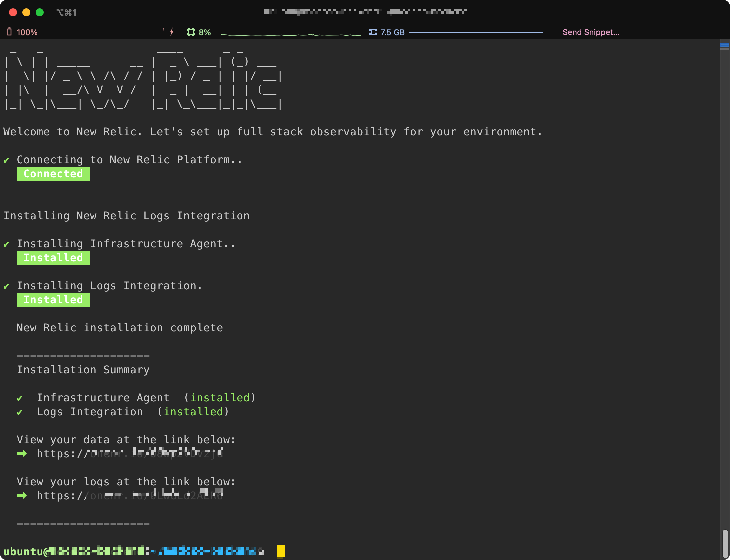730x560 pixels.
Task: Click the 7.5 GB memory usage graph
Action: click(476, 33)
